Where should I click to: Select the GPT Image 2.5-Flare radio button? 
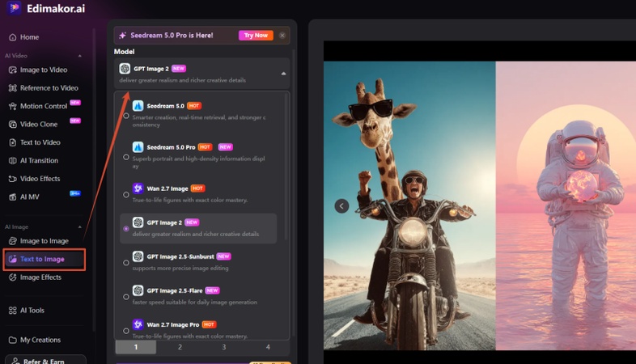pos(126,297)
